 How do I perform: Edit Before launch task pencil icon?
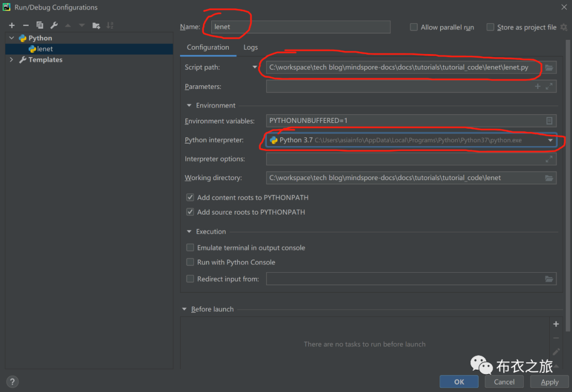click(556, 352)
